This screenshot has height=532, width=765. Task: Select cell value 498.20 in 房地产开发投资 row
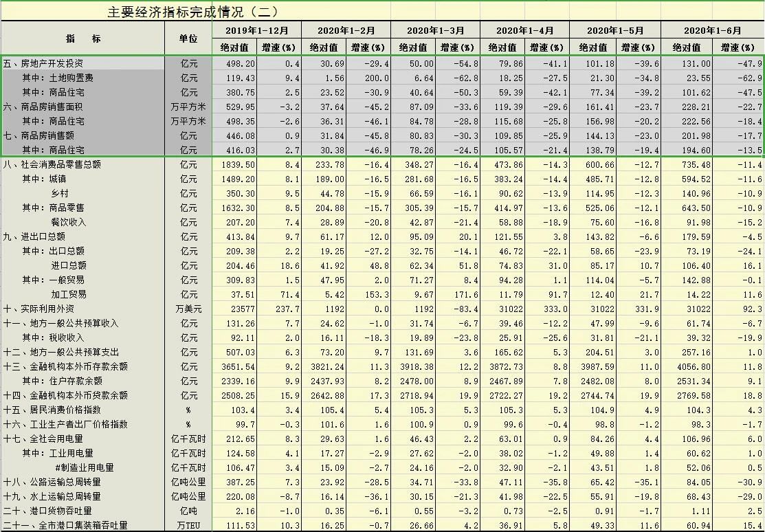coord(241,63)
